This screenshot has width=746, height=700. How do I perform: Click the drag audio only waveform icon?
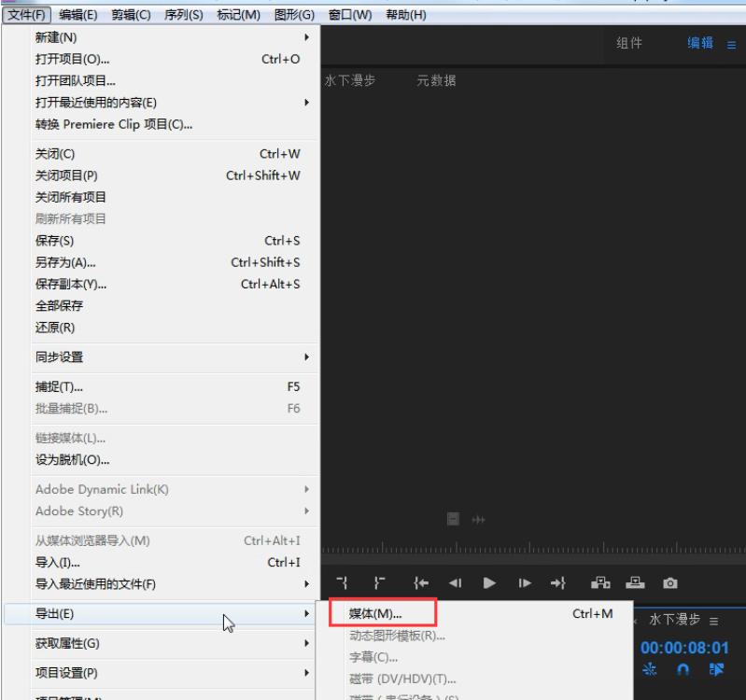tap(479, 520)
